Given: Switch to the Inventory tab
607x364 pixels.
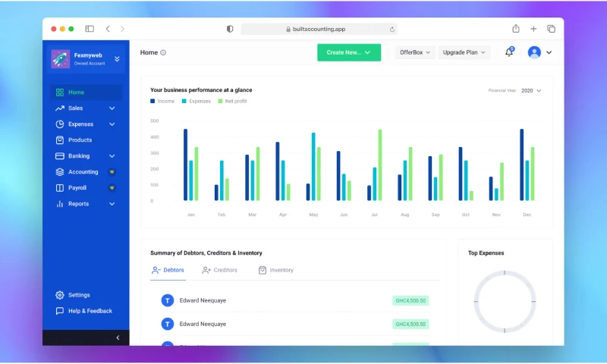Looking at the screenshot, I should tap(276, 270).
